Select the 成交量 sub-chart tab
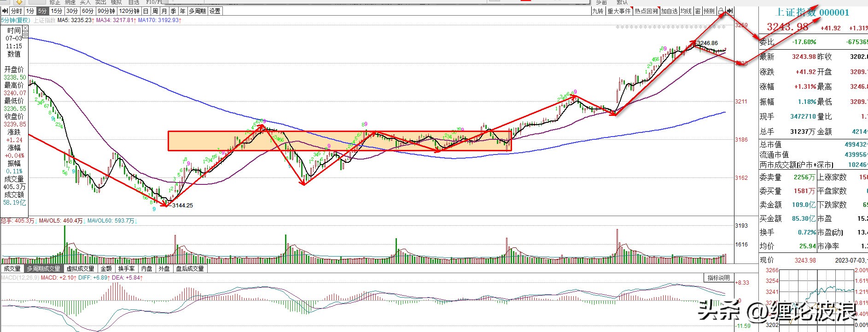Screen dimensions: 868x332 [x=12, y=269]
